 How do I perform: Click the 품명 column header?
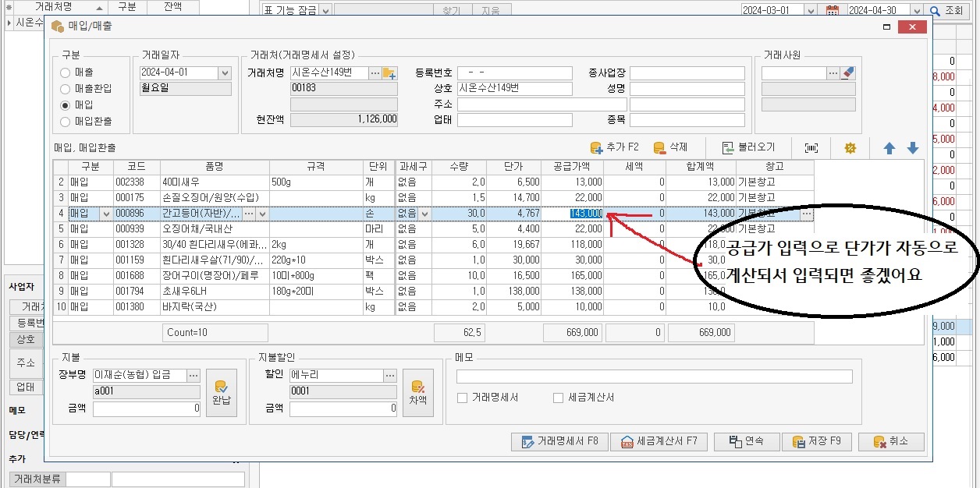215,167
